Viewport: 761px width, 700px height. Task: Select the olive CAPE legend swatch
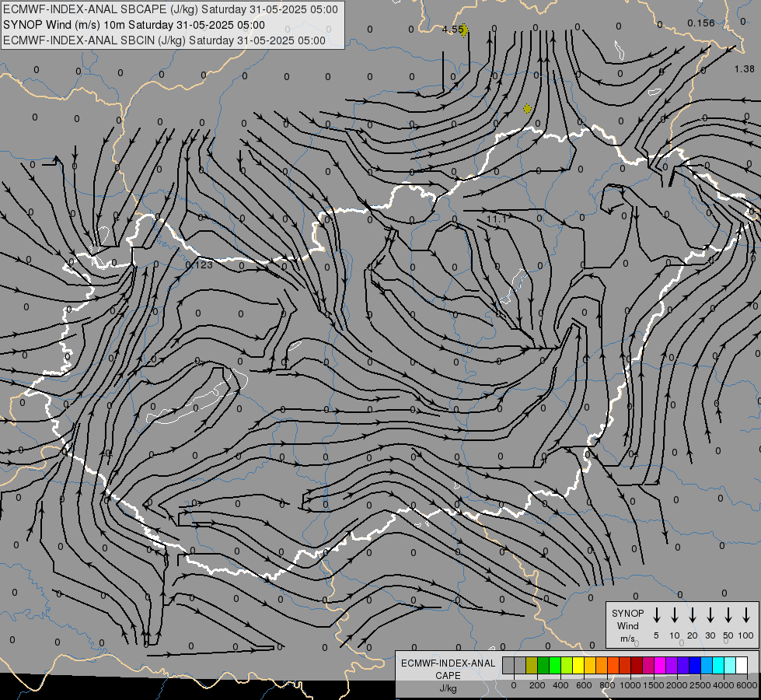(532, 665)
